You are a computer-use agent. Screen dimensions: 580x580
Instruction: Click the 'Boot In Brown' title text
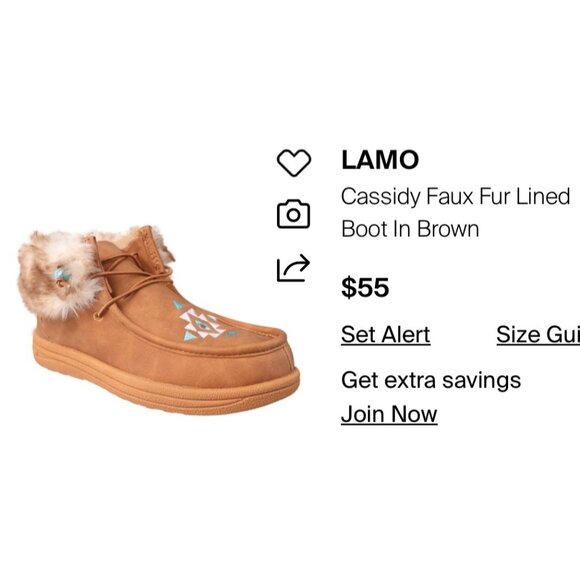[x=410, y=229]
